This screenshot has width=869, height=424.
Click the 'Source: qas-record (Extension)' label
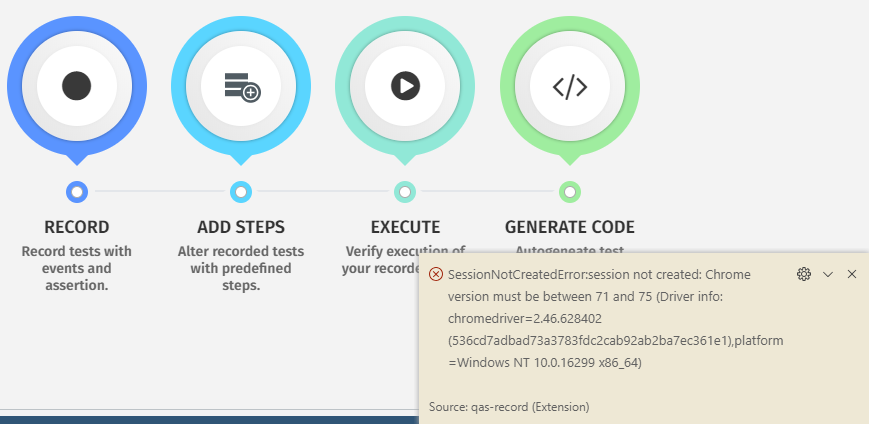pyautogui.click(x=508, y=407)
